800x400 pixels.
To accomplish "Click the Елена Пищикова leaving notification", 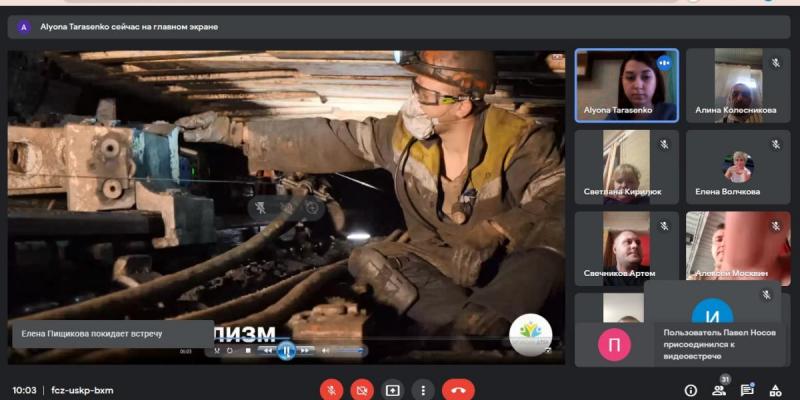I will tap(110, 333).
